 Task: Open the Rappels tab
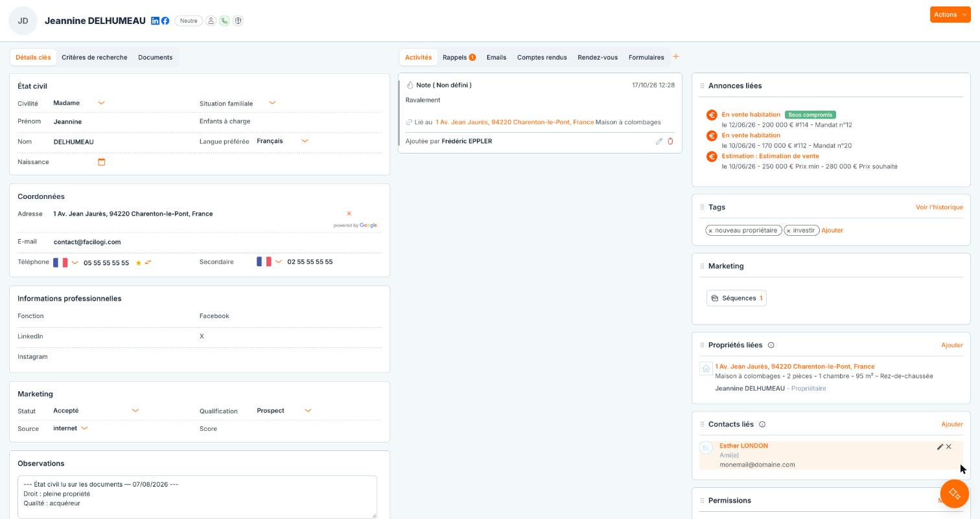tap(459, 57)
